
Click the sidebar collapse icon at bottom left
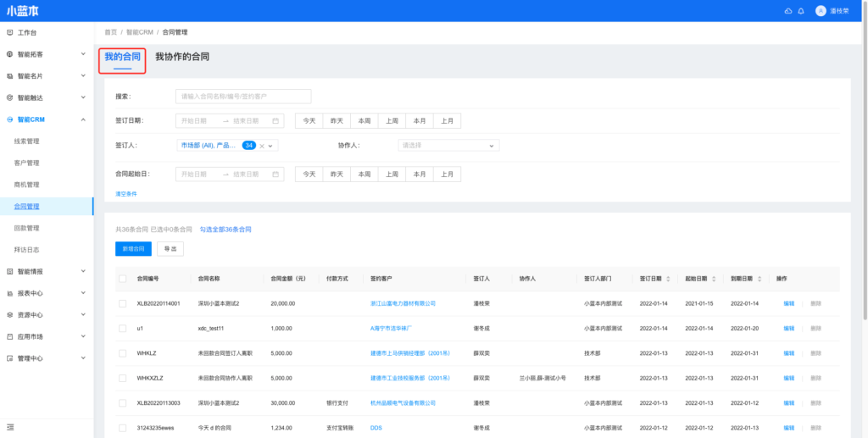(x=10, y=426)
